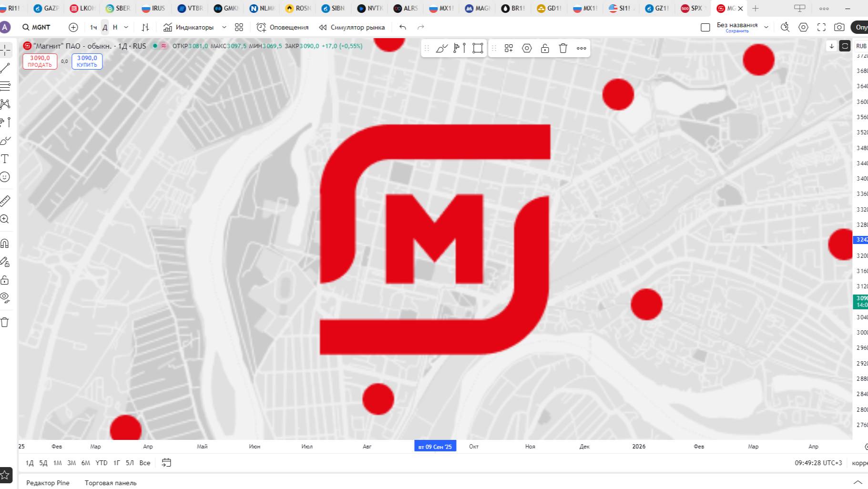Open the emoji and icons tool
Viewport: 868px width, 489px height.
pyautogui.click(x=5, y=177)
